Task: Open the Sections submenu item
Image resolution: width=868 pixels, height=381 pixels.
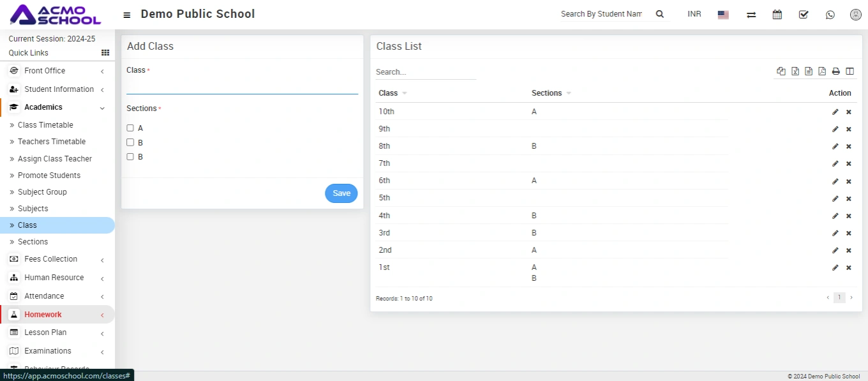Action: pos(33,242)
